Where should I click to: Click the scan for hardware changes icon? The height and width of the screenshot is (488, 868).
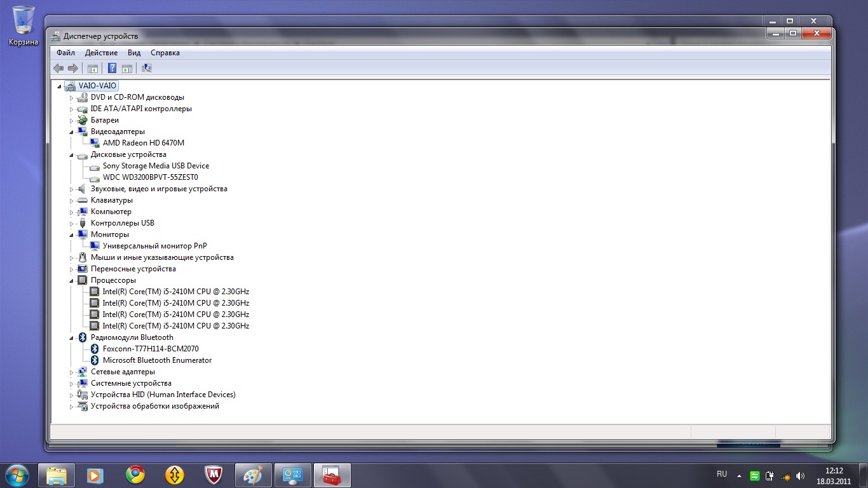[147, 69]
